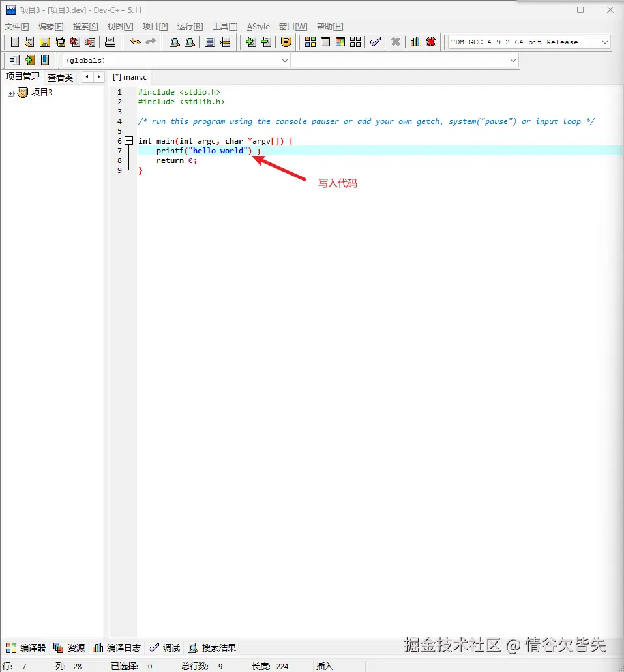Image resolution: width=624 pixels, height=672 pixels.
Task: Click the Replace magnifier toolbar icon
Action: [189, 42]
